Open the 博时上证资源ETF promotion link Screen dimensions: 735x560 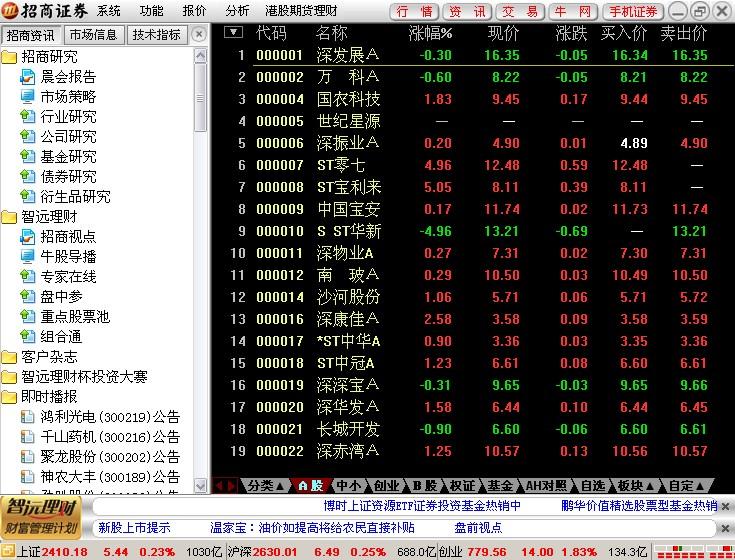[422, 506]
